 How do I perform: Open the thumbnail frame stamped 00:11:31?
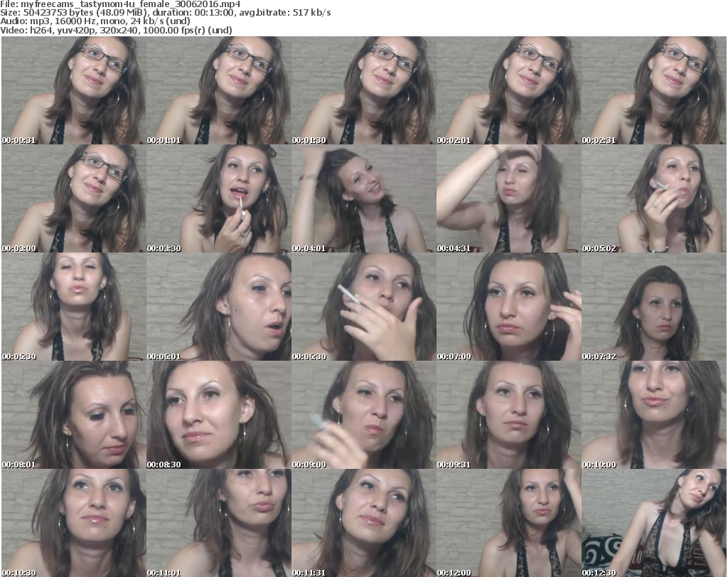point(363,523)
